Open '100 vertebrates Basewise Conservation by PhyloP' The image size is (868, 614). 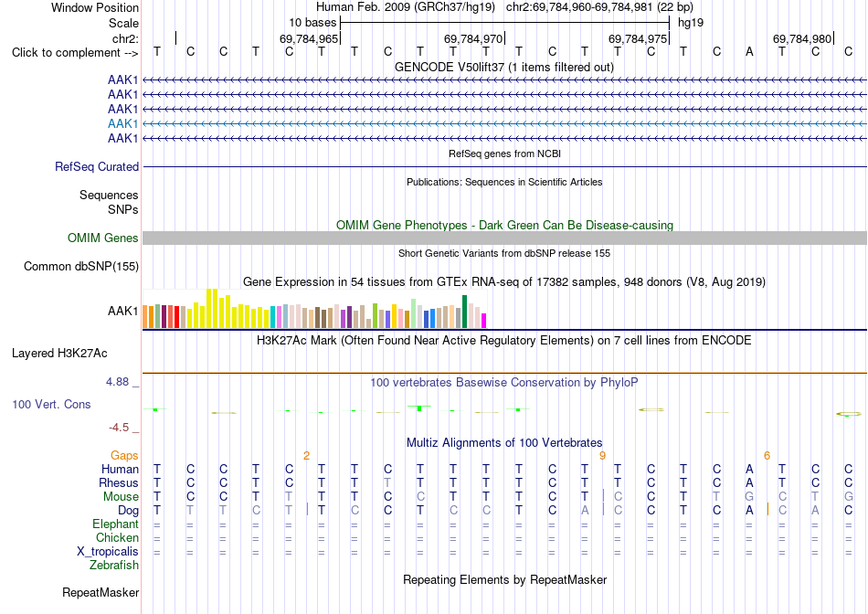pyautogui.click(x=503, y=383)
